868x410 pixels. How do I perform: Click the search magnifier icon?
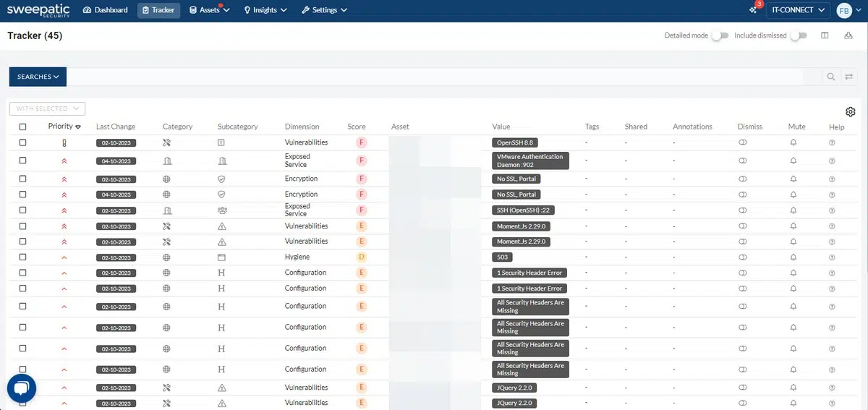coord(831,77)
